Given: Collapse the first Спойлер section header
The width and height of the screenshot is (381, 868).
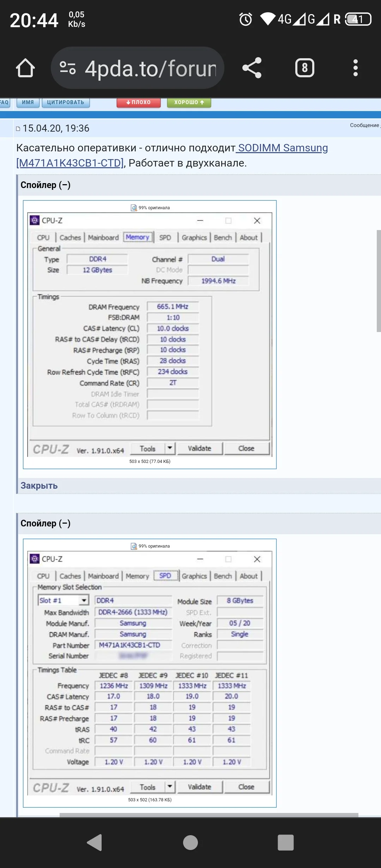Looking at the screenshot, I should [46, 185].
